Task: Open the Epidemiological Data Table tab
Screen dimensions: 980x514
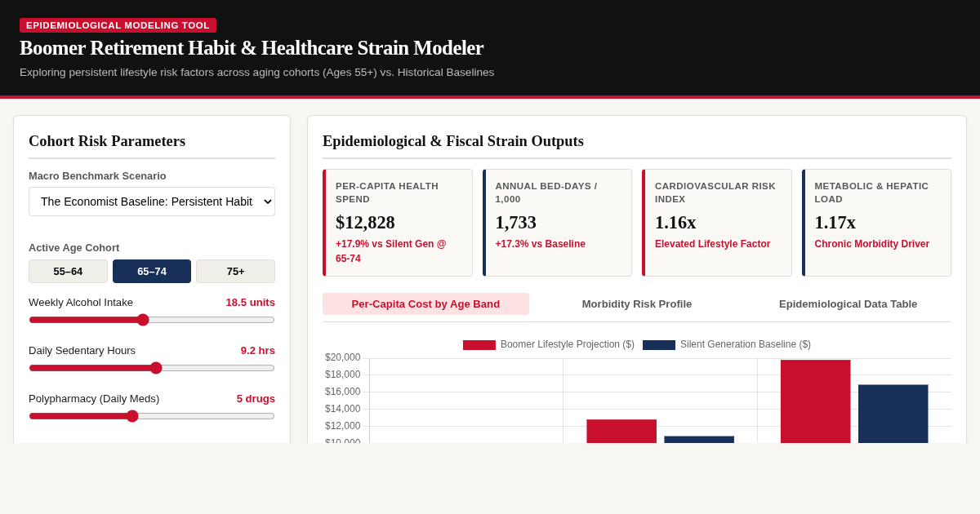Action: coord(848,304)
